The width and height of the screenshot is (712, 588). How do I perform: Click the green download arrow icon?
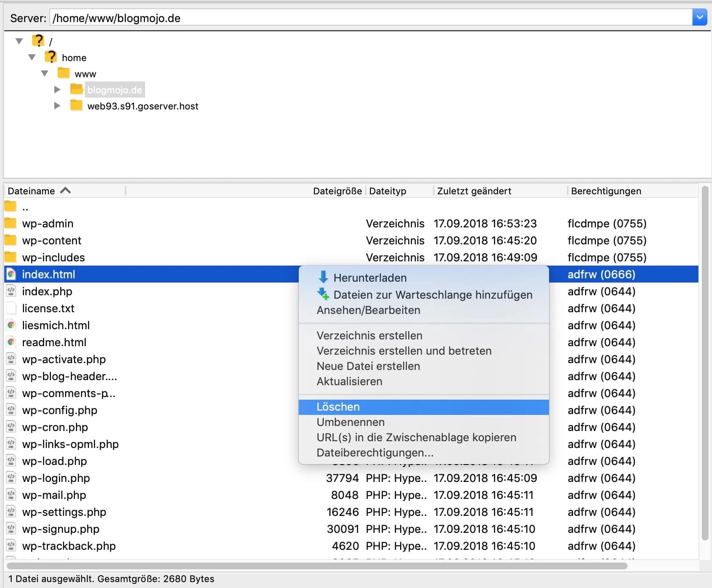click(323, 277)
